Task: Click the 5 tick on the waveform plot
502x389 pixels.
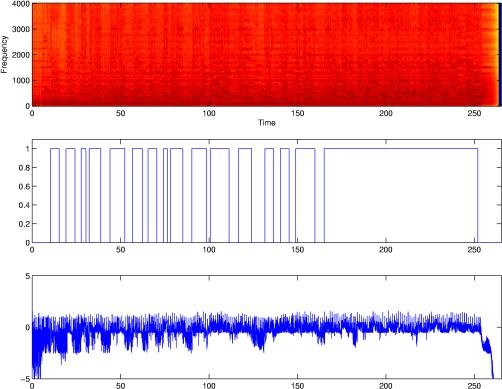Action: 28,276
